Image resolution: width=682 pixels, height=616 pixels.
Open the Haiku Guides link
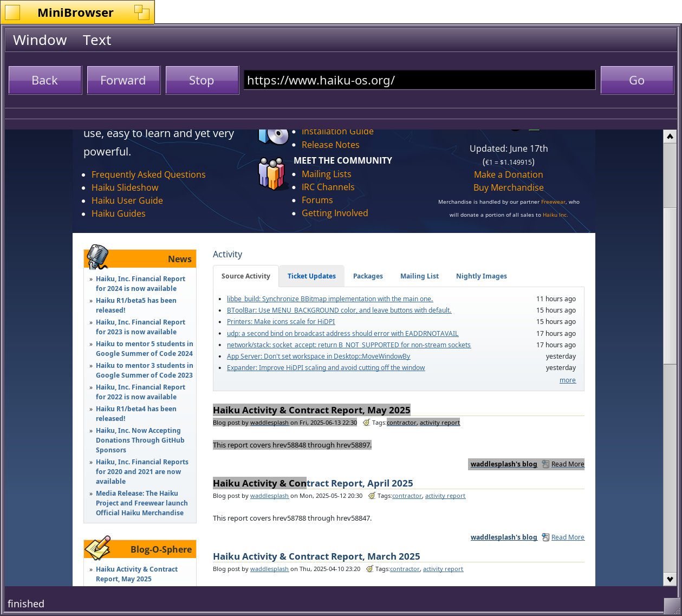pos(119,213)
